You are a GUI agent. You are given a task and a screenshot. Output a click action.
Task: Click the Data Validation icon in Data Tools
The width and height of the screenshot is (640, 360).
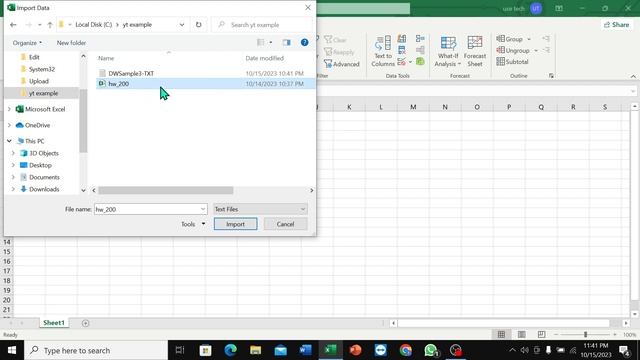point(402,62)
